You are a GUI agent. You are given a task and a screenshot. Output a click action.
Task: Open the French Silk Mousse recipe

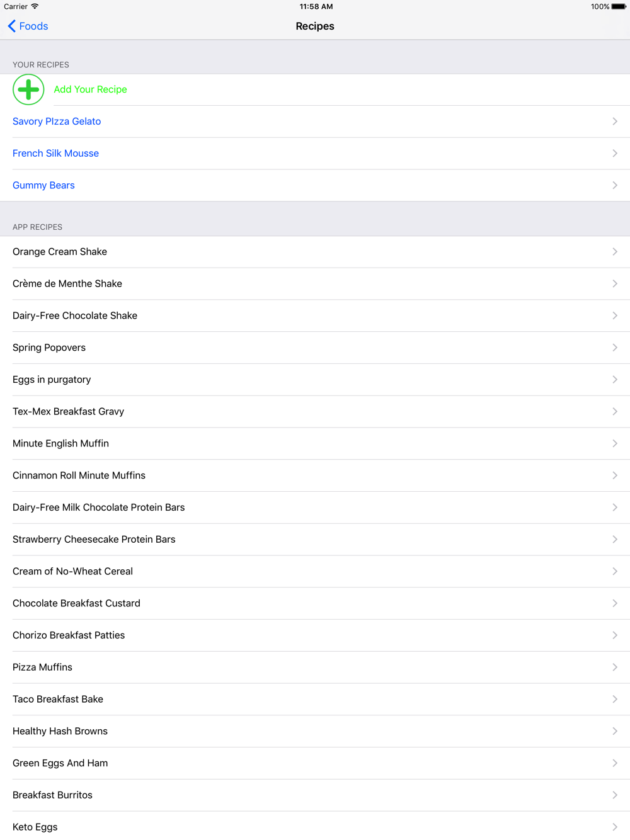pyautogui.click(x=315, y=154)
